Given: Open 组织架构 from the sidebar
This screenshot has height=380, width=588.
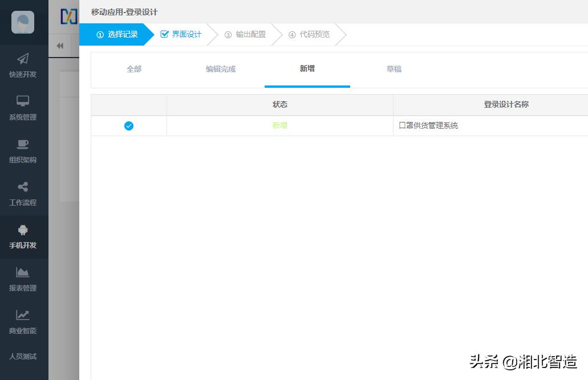Looking at the screenshot, I should 23,149.
